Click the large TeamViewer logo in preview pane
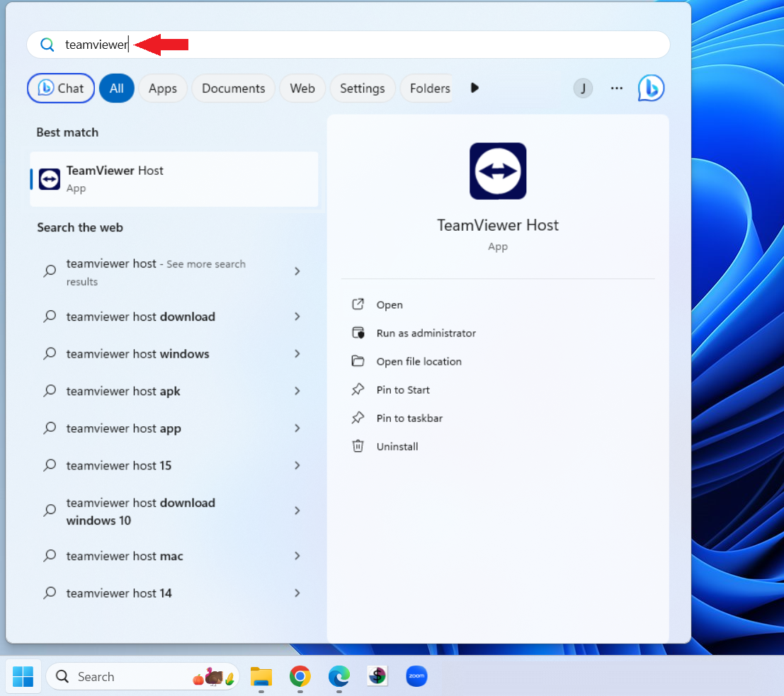 [498, 171]
